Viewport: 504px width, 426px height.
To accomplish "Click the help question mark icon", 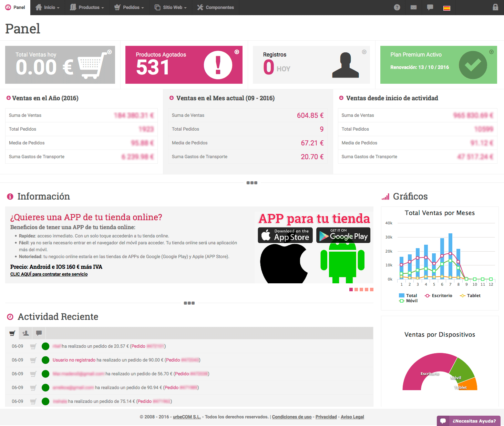I will pos(397,7).
